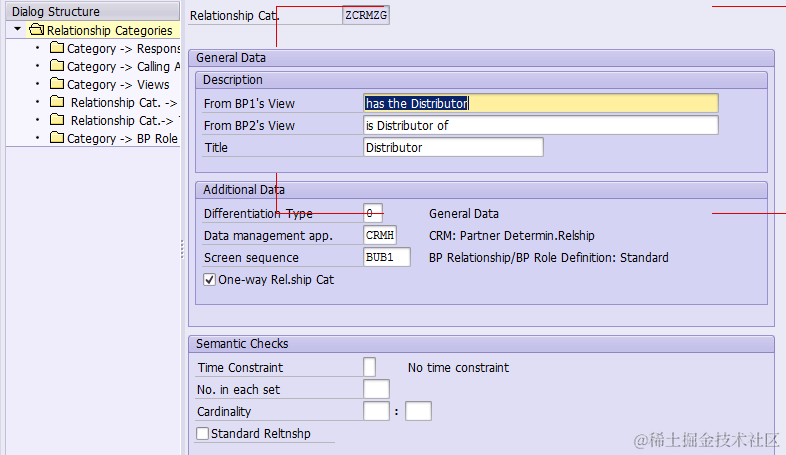Screen dimensions: 786x455
Task: Click the From BP1's View input field
Action: tap(541, 103)
